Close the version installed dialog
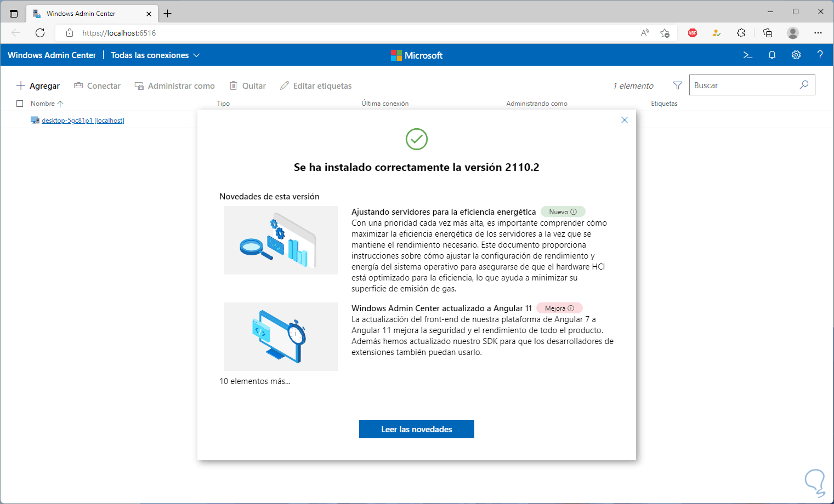Image resolution: width=834 pixels, height=504 pixels. [x=625, y=120]
